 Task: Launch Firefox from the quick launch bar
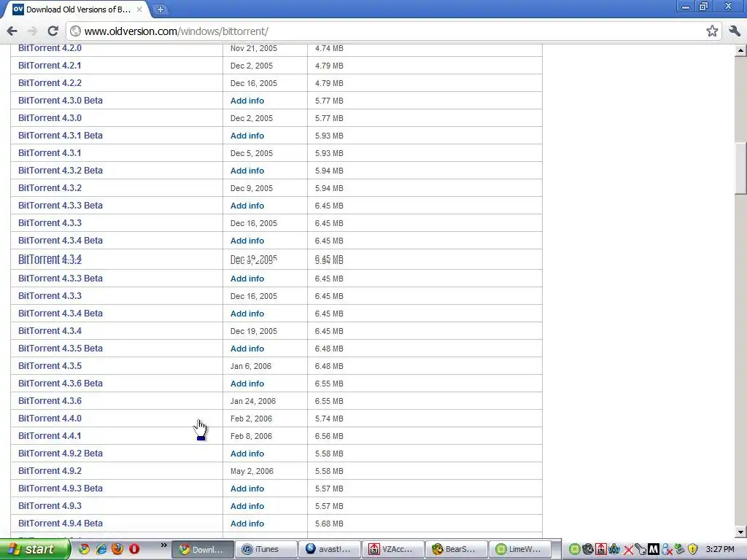tap(117, 549)
